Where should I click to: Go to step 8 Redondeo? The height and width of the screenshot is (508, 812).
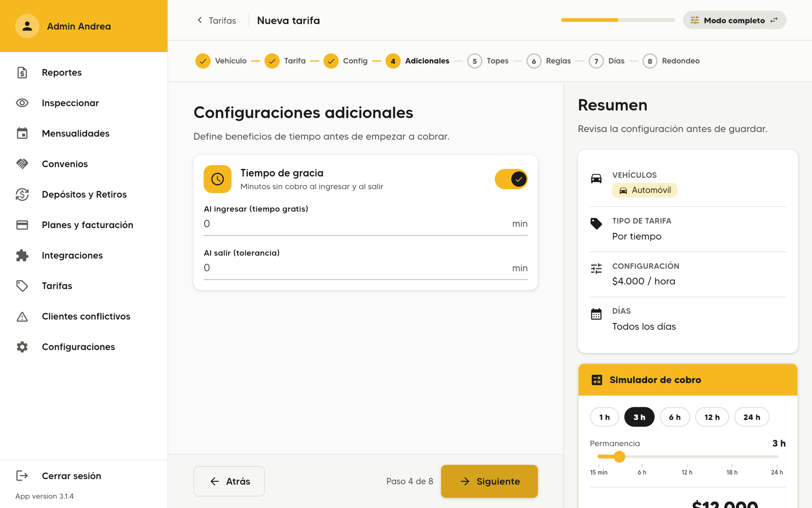point(671,61)
